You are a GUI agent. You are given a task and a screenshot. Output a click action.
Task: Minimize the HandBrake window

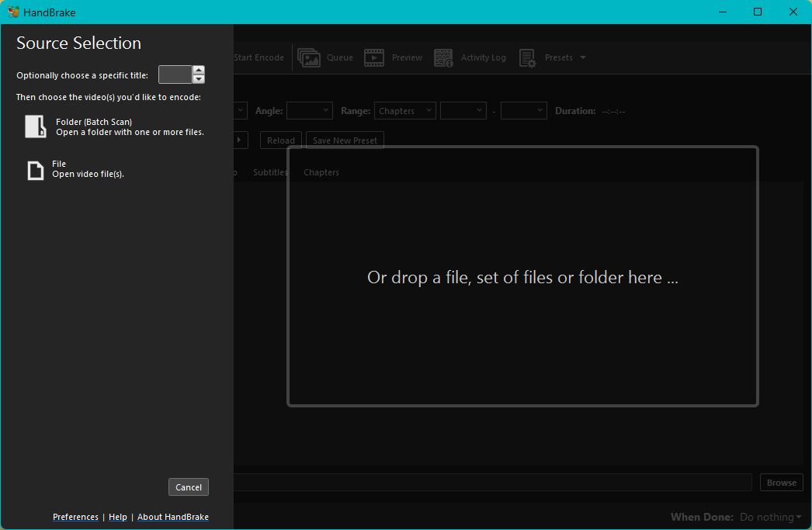pyautogui.click(x=723, y=12)
